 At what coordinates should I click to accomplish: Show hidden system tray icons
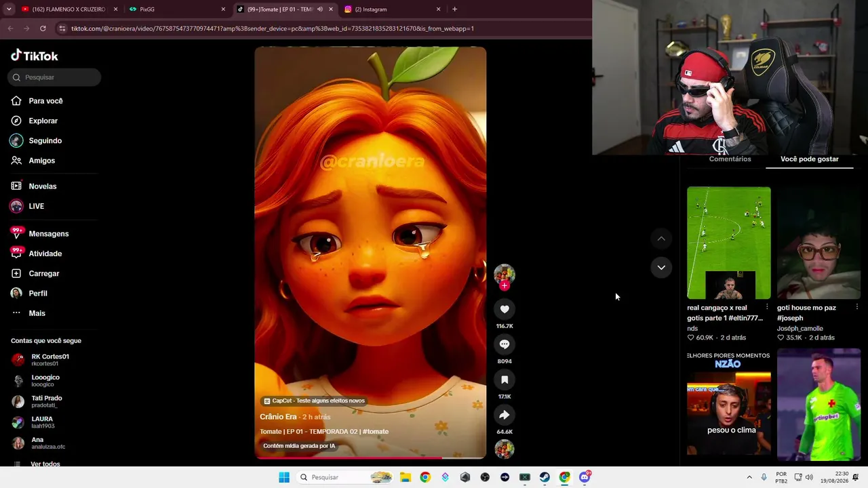coord(749,477)
